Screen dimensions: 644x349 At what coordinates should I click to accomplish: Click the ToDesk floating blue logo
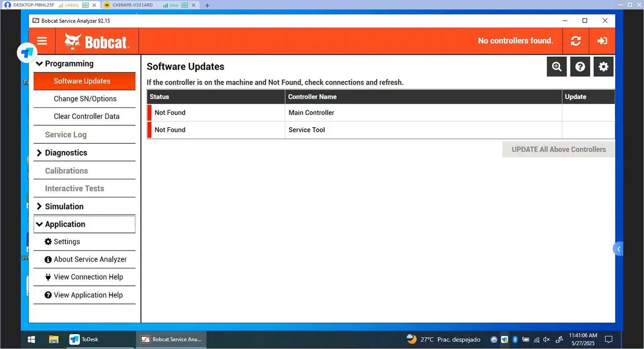27,53
